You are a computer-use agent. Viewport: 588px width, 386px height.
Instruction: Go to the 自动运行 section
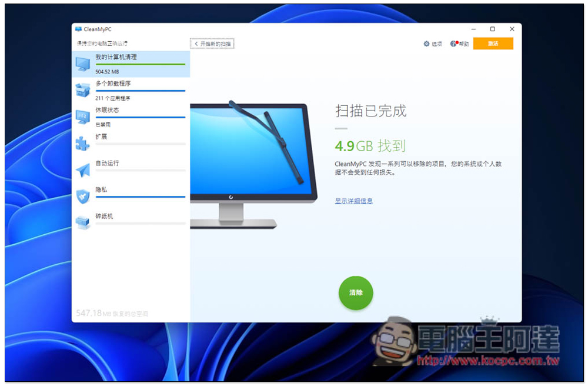(131, 170)
